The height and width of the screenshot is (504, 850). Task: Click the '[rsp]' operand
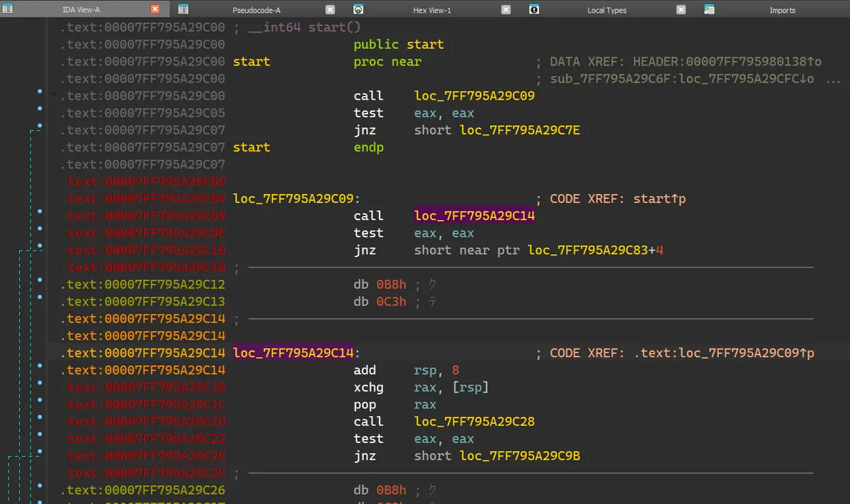pyautogui.click(x=470, y=387)
